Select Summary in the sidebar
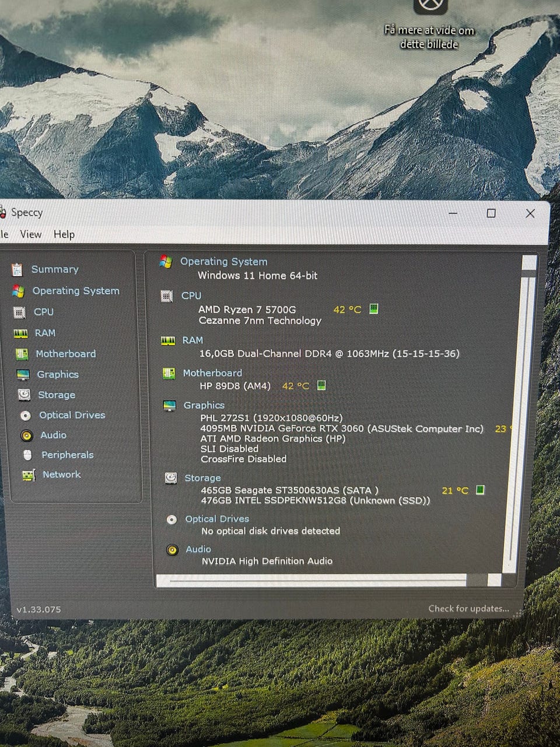Image resolution: width=560 pixels, height=747 pixels. [x=55, y=269]
